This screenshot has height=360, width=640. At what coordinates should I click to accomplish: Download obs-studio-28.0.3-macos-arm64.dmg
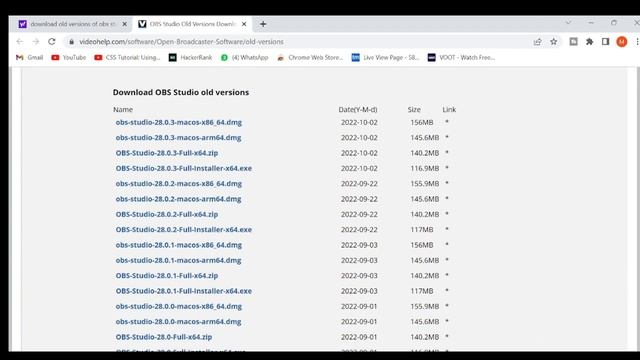(178, 138)
